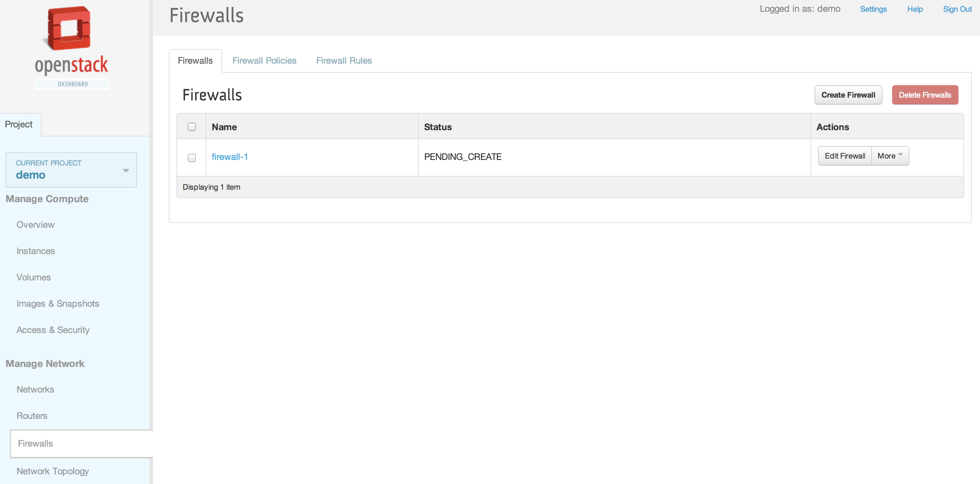Click the Create Firewall button
Image resolution: width=980 pixels, height=484 pixels.
point(847,95)
